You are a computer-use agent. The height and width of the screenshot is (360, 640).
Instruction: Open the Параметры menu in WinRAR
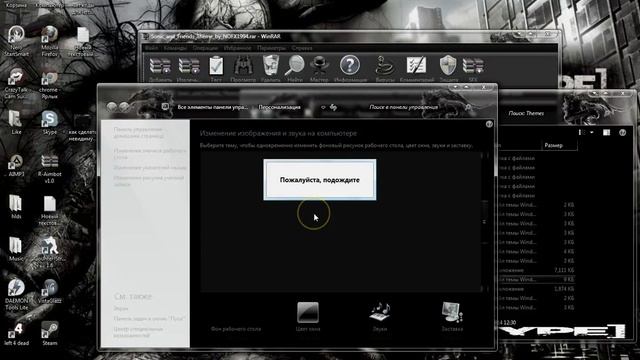coord(271,48)
